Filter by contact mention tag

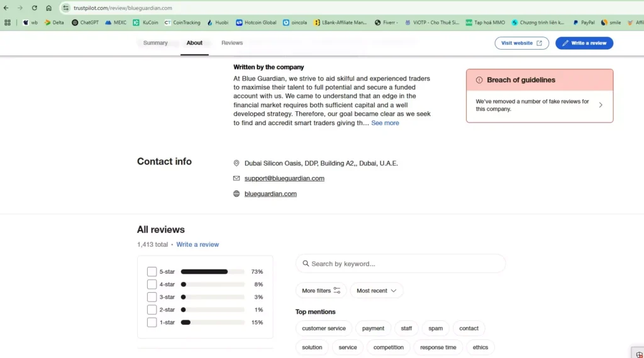pyautogui.click(x=469, y=328)
